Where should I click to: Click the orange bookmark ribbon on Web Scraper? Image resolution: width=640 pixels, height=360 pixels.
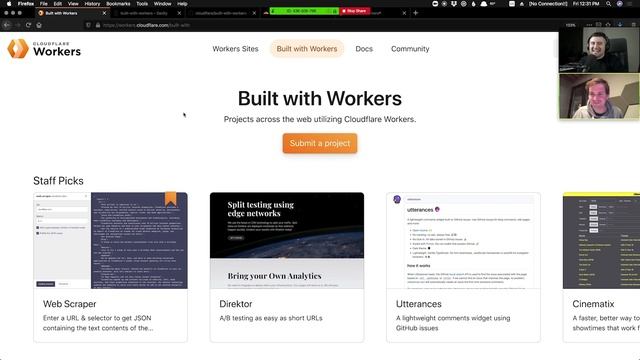[171, 199]
